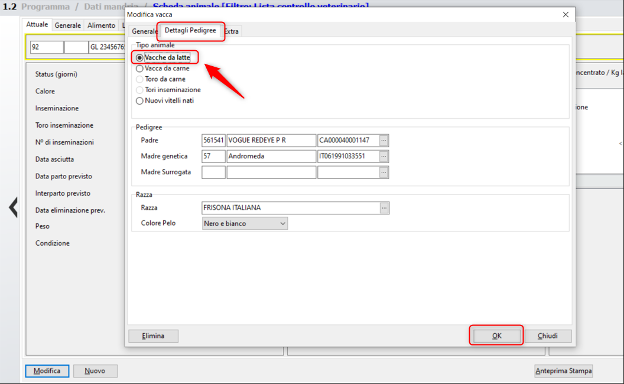This screenshot has width=624, height=384.
Task: Click Madre genetica name field Andromeda
Action: (x=271, y=156)
